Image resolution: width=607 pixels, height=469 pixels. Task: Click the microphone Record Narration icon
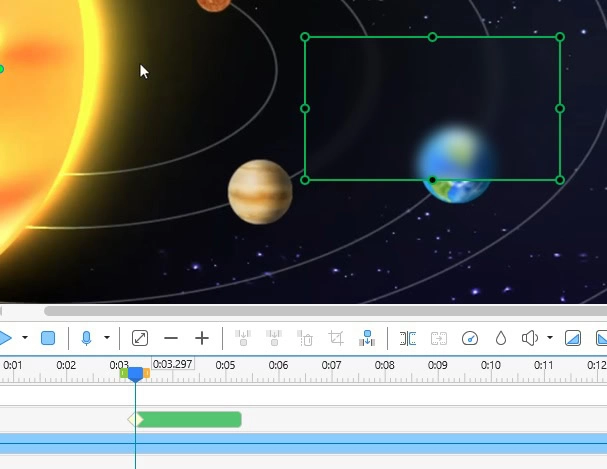click(x=86, y=338)
